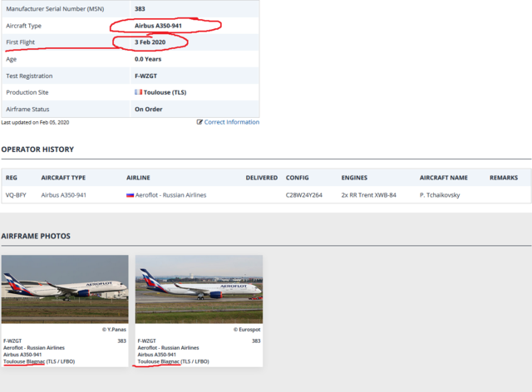Click the ENGINES column header
The height and width of the screenshot is (392, 532).
354,178
